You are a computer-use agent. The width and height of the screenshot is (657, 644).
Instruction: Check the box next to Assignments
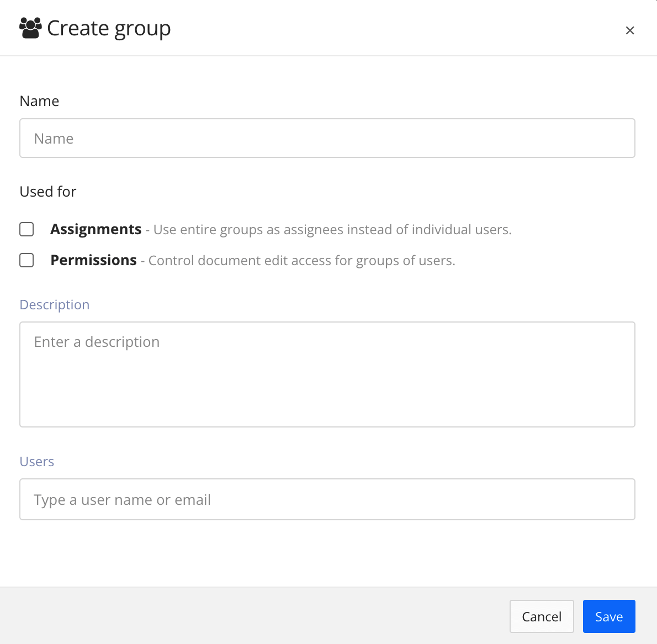(26, 229)
